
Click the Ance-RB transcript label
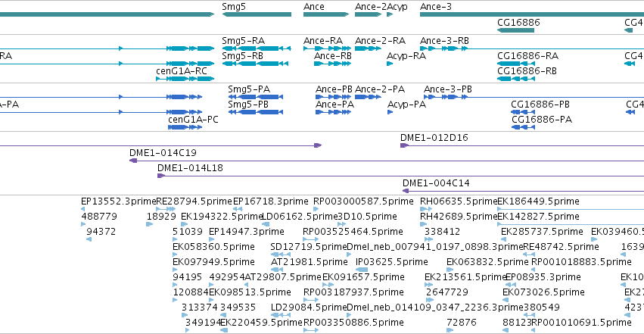(x=333, y=56)
